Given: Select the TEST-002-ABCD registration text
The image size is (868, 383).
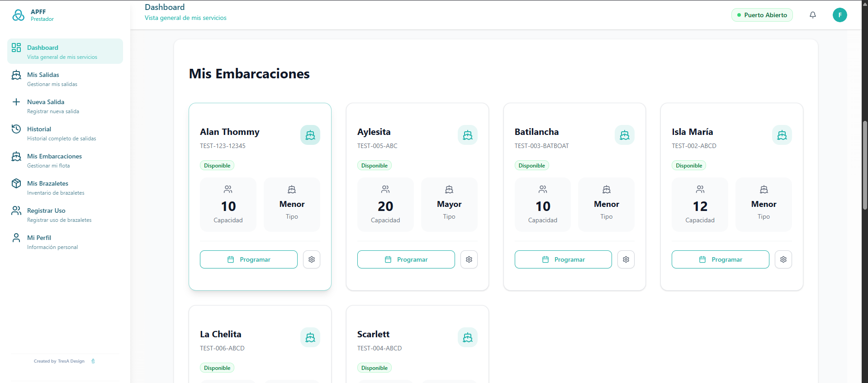Looking at the screenshot, I should point(694,146).
